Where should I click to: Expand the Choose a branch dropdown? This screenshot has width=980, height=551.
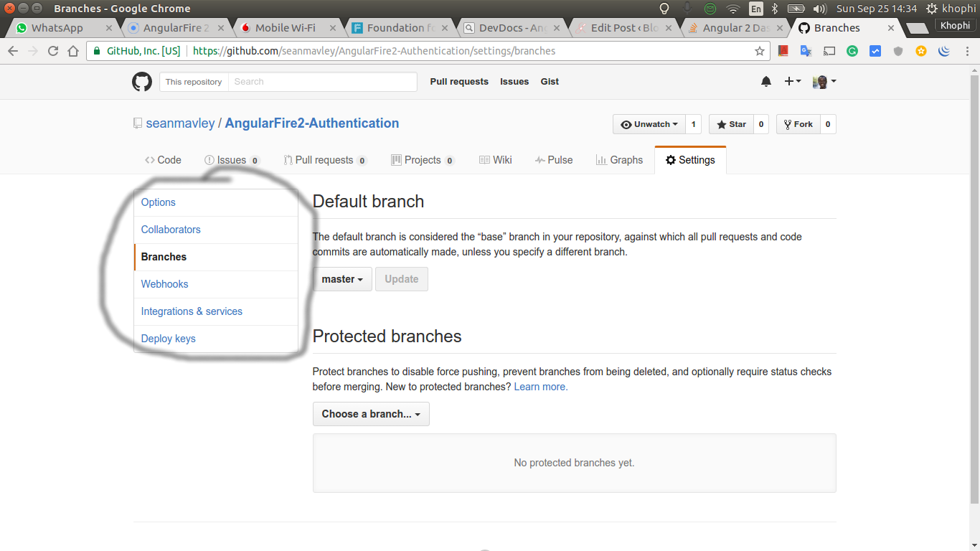click(x=371, y=414)
